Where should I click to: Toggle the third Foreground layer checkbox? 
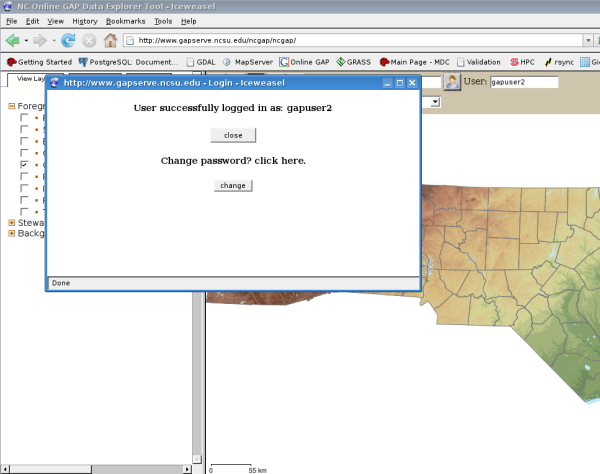pos(24,141)
